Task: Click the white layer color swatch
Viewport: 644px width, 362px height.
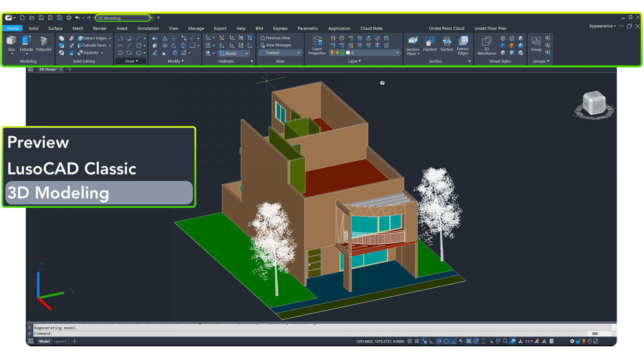Action: 348,53
